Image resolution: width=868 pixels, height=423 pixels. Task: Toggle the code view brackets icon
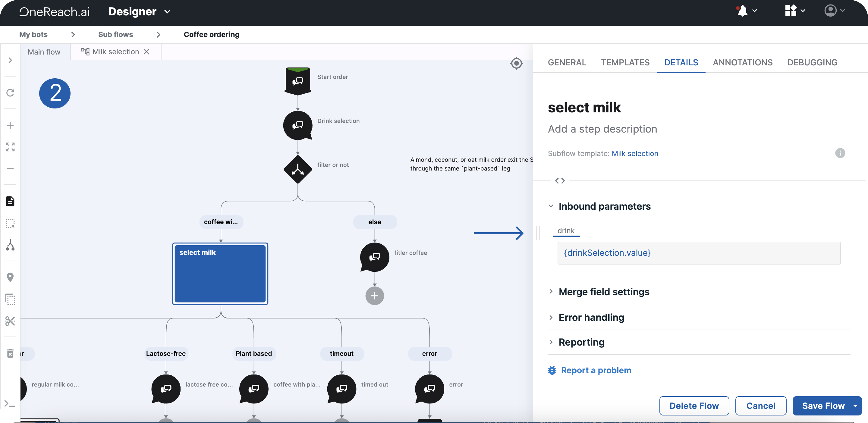point(560,181)
